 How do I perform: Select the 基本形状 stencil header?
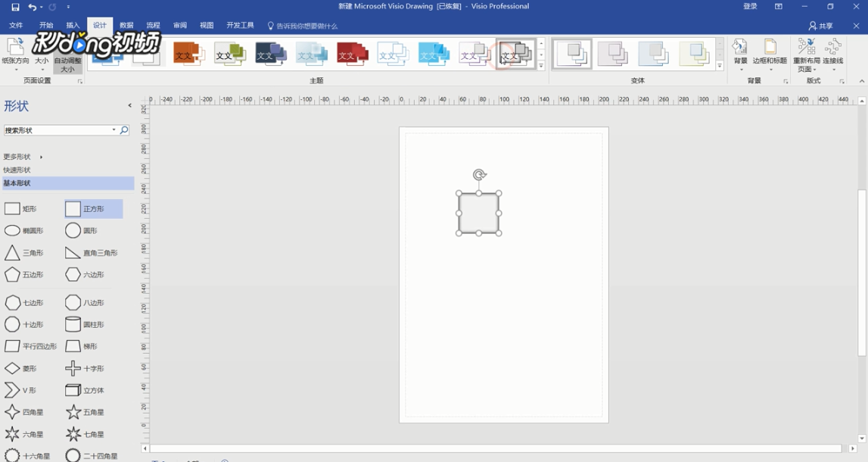coord(68,183)
